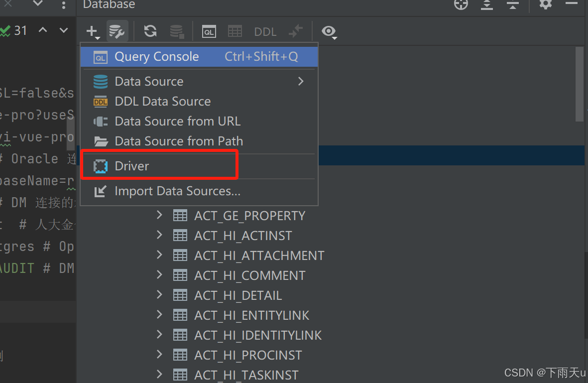The height and width of the screenshot is (383, 588).
Task: Select Query Console menu entry
Action: [x=199, y=57]
